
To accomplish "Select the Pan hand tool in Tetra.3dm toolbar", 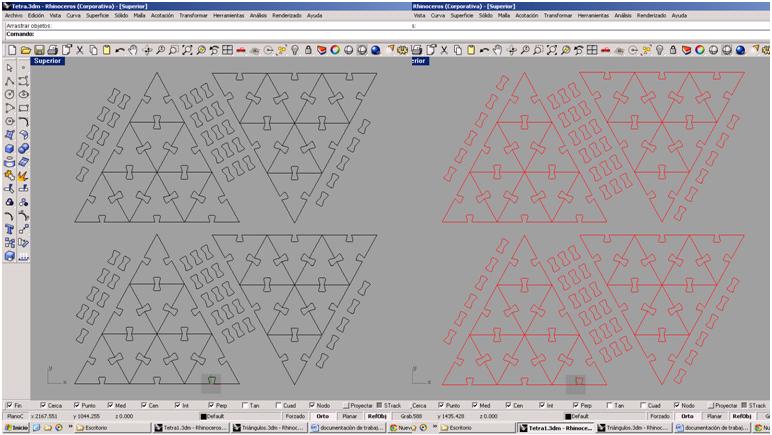I will [x=133, y=50].
